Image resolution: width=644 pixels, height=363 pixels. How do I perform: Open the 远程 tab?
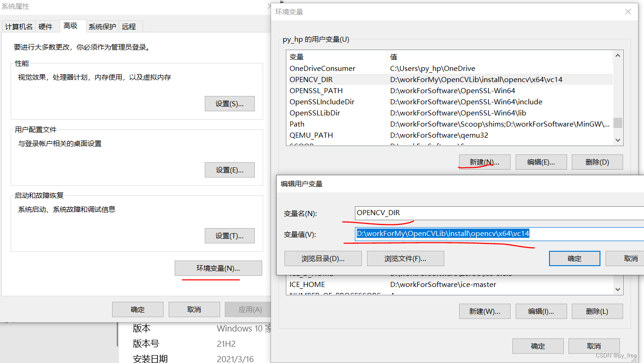130,26
